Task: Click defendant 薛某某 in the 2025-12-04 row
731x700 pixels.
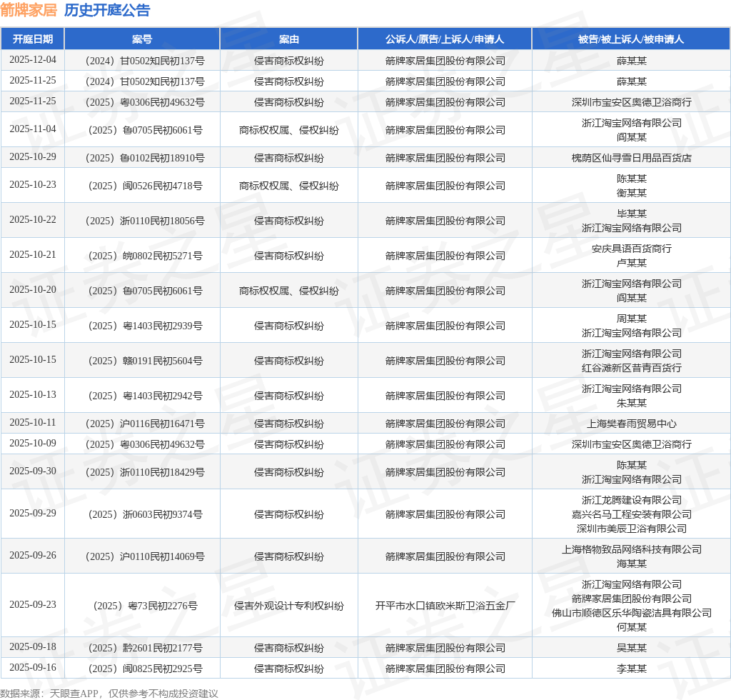Action: (x=632, y=61)
